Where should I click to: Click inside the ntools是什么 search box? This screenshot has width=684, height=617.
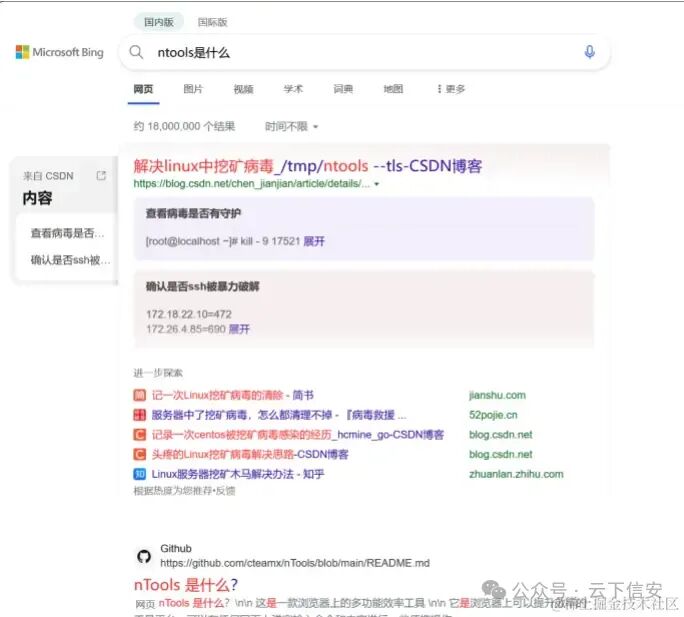pos(364,52)
